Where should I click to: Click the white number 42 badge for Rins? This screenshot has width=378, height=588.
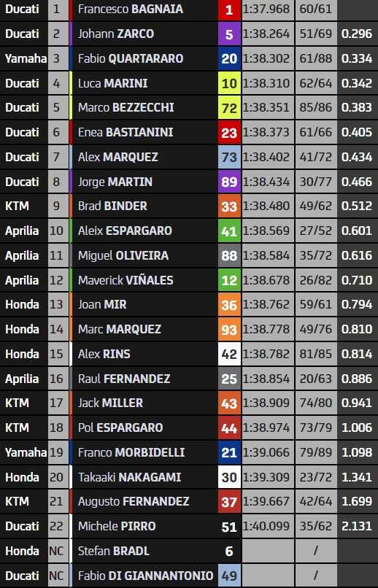pyautogui.click(x=229, y=354)
